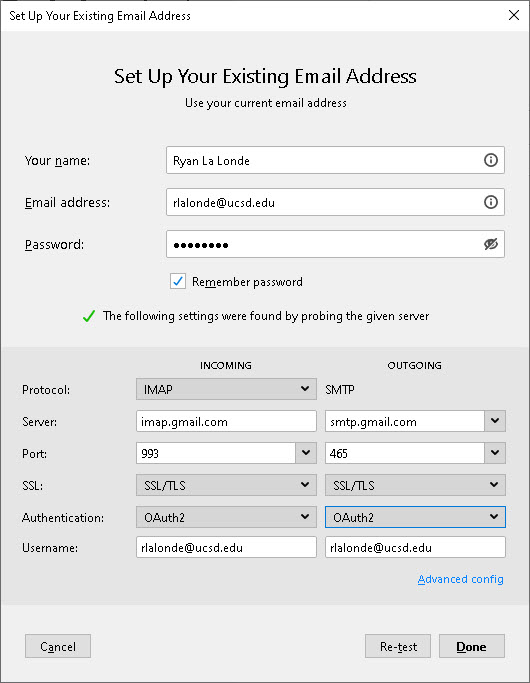530x683 pixels.
Task: Open the Advanced config link
Action: tap(460, 579)
